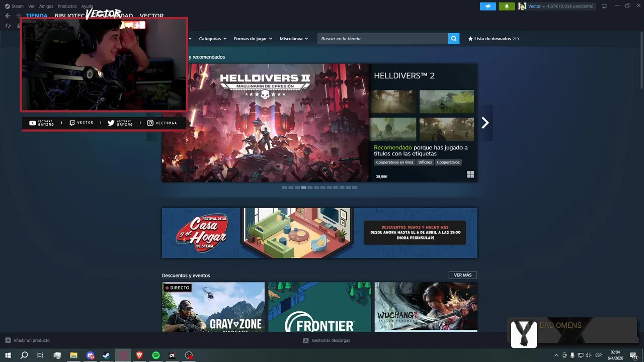Image resolution: width=644 pixels, height=362 pixels.
Task: Select the last carousel pagination dot
Action: (x=355, y=188)
